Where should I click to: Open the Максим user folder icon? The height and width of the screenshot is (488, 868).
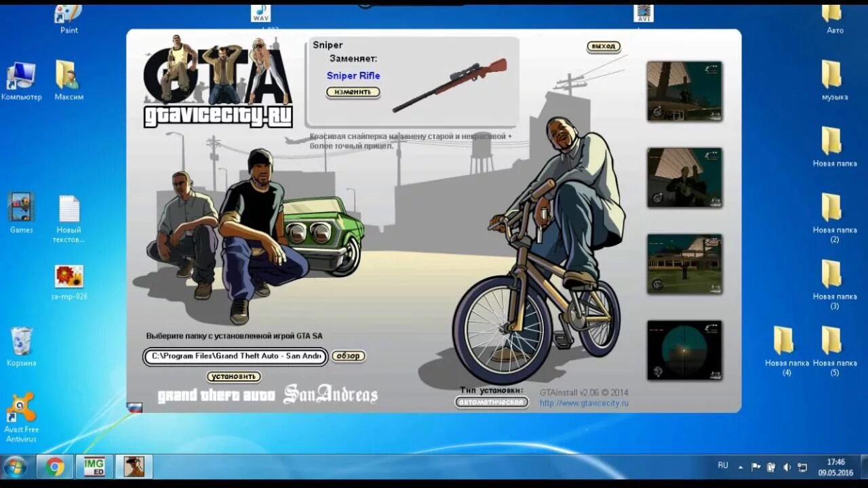[68, 81]
